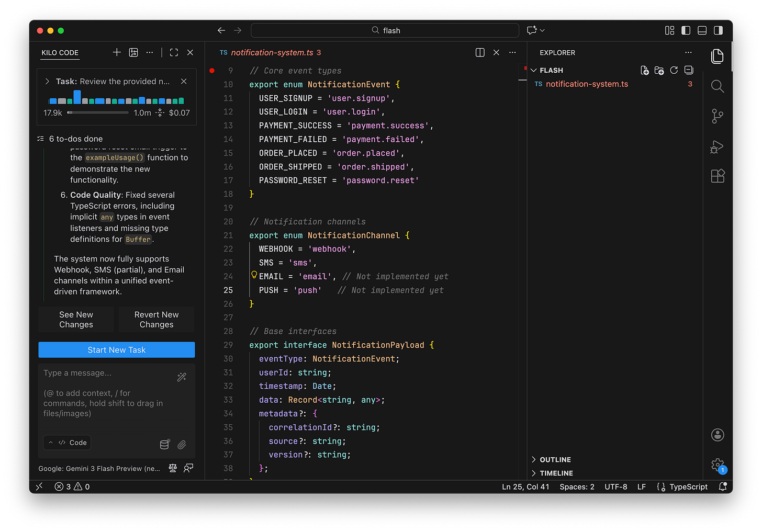Expand the Task header chevron

pyautogui.click(x=47, y=82)
